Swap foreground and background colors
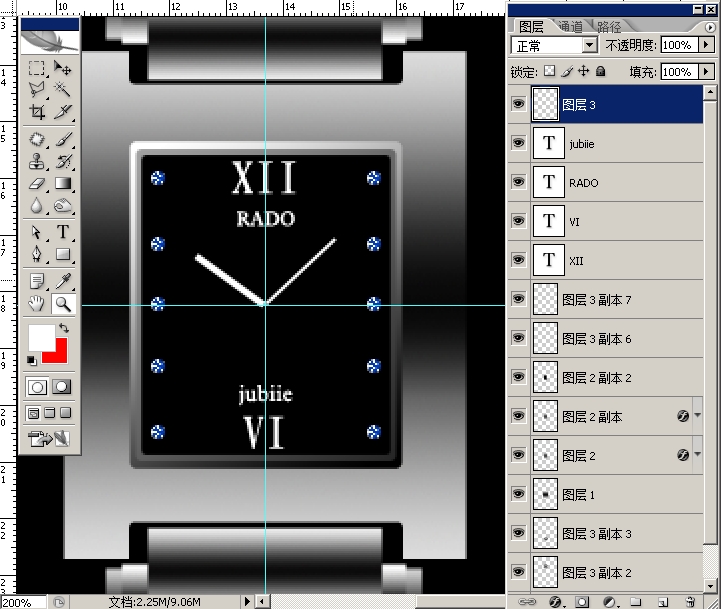 [x=63, y=327]
